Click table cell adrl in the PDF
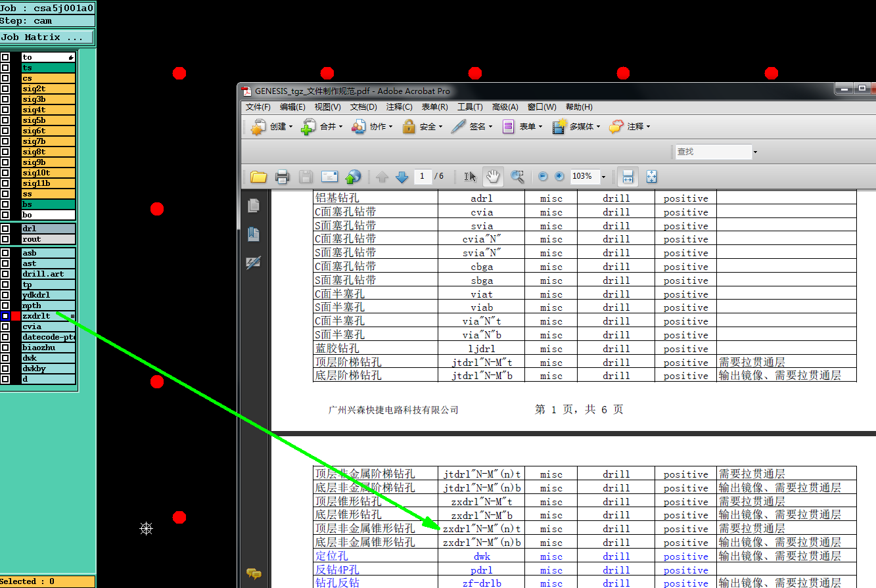876x588 pixels. click(481, 198)
